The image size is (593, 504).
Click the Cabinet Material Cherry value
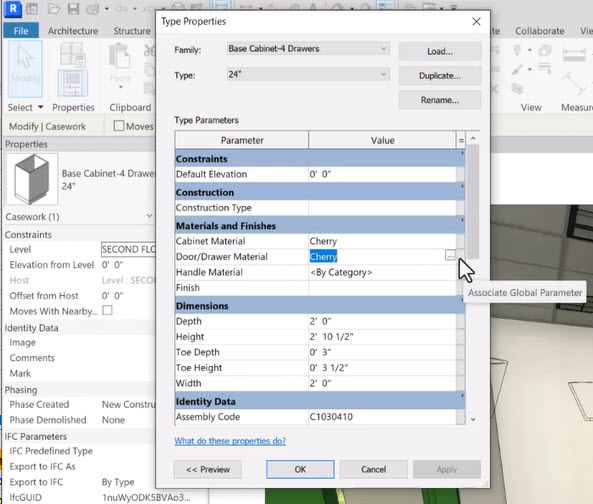coord(382,241)
